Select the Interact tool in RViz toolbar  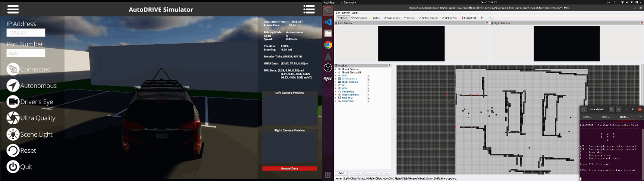[342, 18]
